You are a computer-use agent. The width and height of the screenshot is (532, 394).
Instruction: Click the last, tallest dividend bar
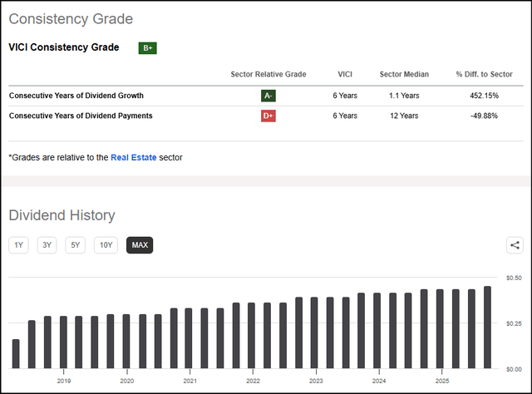(x=488, y=328)
